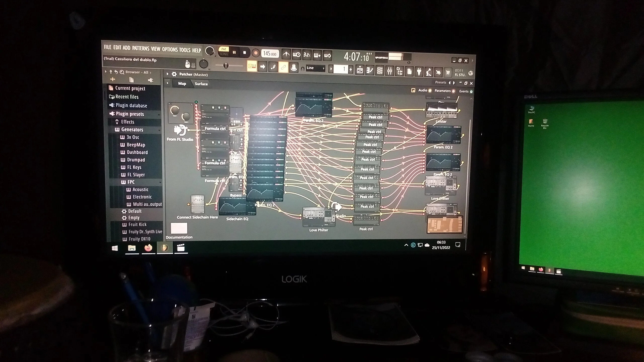Toggle the Audio connections radio button
The width and height of the screenshot is (644, 362).
tap(430, 90)
